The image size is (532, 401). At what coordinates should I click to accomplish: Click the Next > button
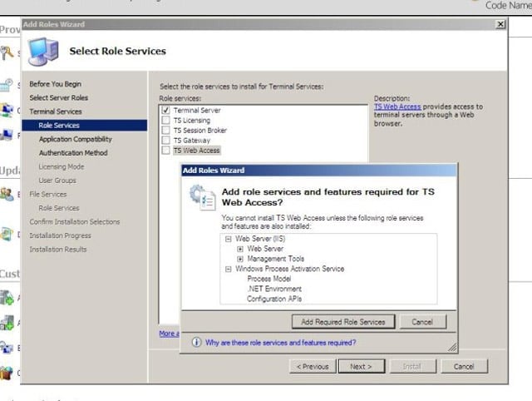click(362, 366)
